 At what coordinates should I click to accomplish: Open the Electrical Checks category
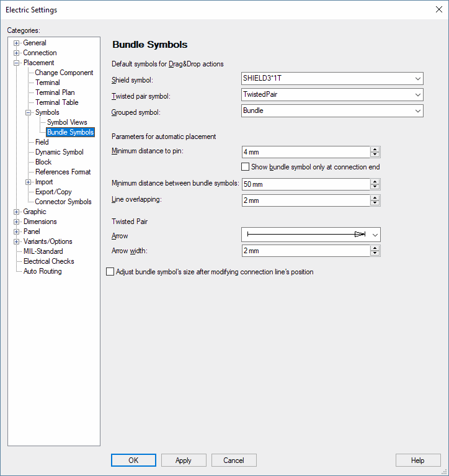click(48, 261)
